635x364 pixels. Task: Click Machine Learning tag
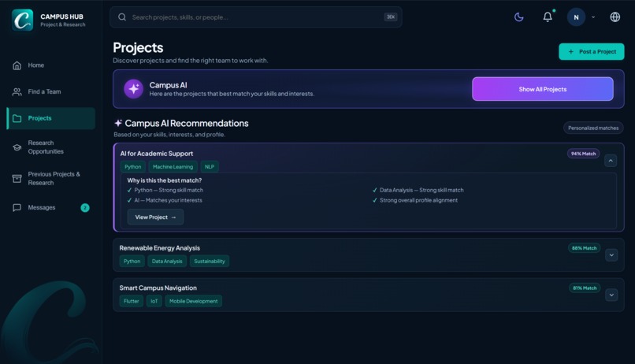tap(173, 167)
